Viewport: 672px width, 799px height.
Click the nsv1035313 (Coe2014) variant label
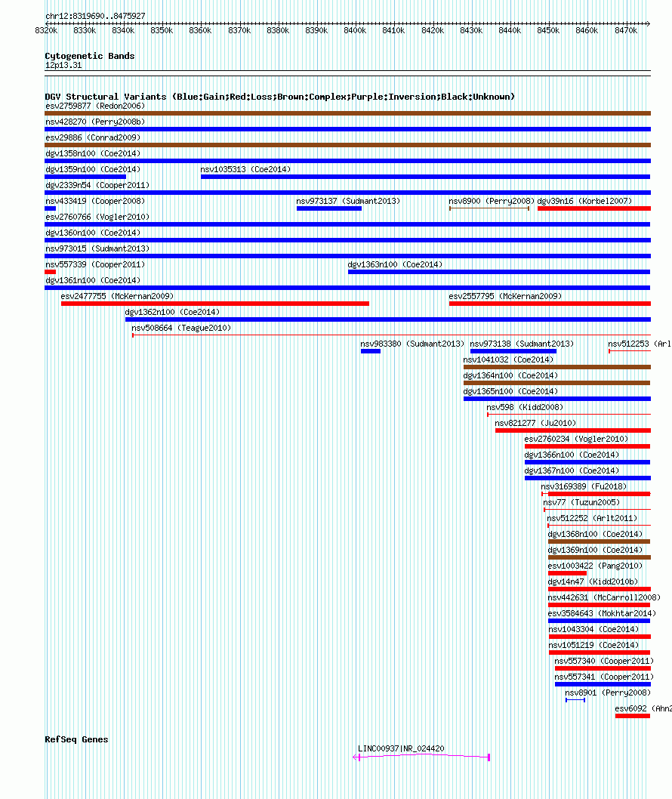(x=245, y=169)
